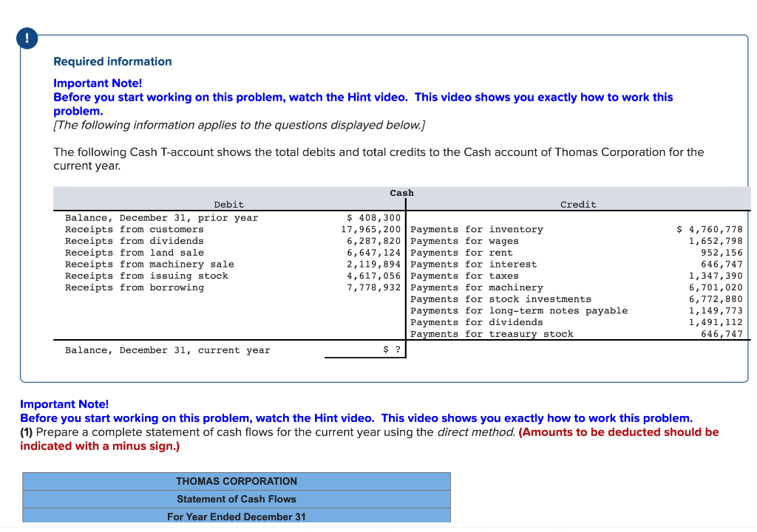Click the 'Cash' T-account title
The width and height of the screenshot is (757, 532).
(x=401, y=193)
